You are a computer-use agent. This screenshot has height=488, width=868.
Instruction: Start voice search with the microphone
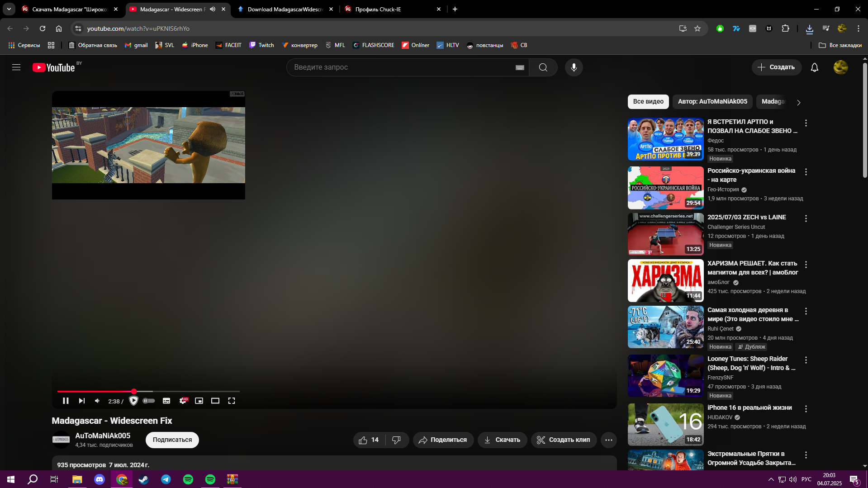(574, 67)
